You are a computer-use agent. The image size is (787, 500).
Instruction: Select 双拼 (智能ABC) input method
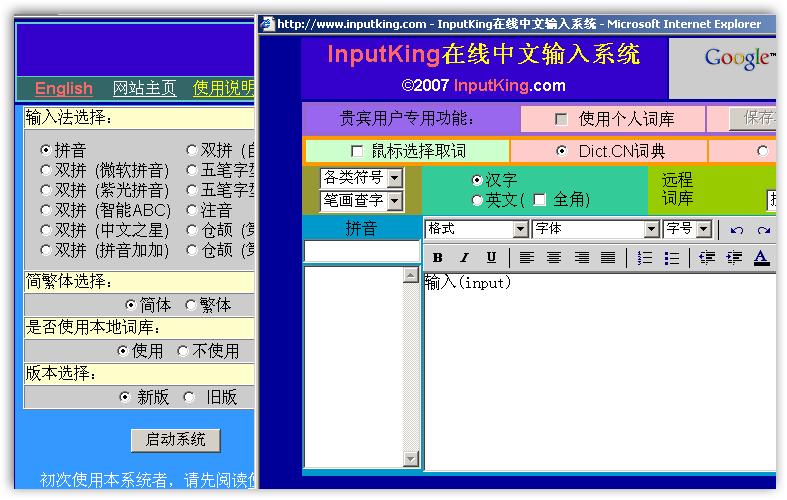pyautogui.click(x=46, y=210)
